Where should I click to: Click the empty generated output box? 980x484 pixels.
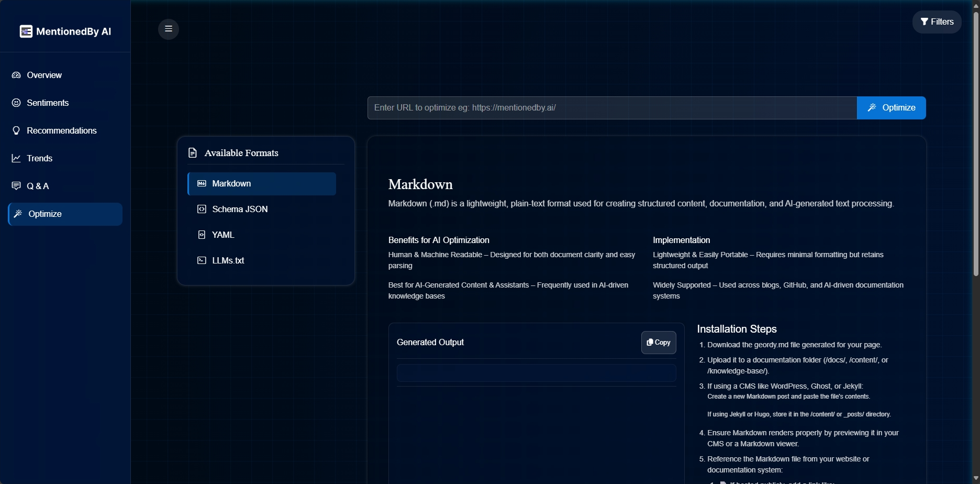pyautogui.click(x=537, y=373)
